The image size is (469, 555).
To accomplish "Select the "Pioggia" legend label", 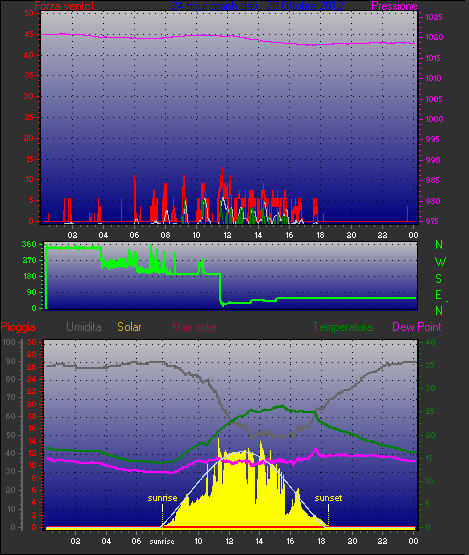I will point(18,327).
